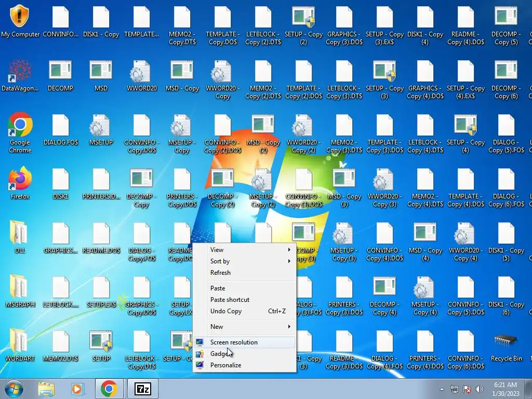Select the DataWagon shortcut on the desktop
532x399 pixels.
tap(20, 75)
